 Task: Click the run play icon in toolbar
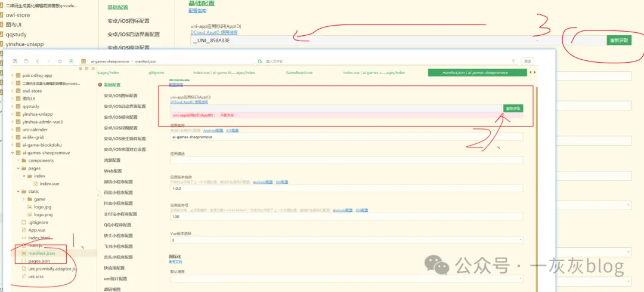click(71, 61)
